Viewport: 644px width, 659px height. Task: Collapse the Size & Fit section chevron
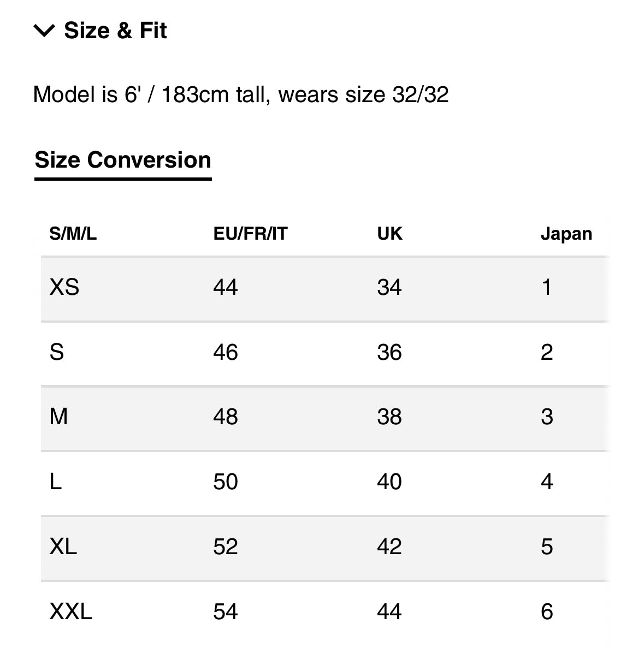(44, 31)
